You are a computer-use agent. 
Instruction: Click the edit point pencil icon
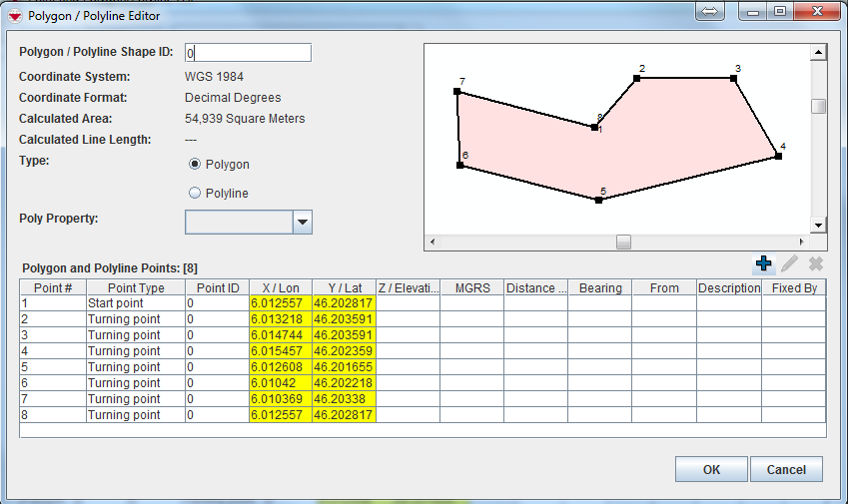pos(789,263)
